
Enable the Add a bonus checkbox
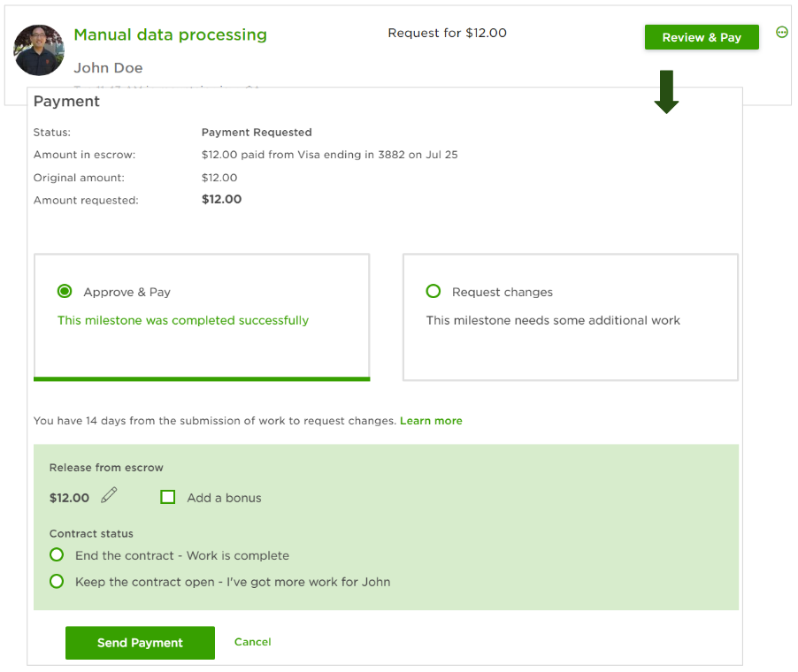point(168,497)
